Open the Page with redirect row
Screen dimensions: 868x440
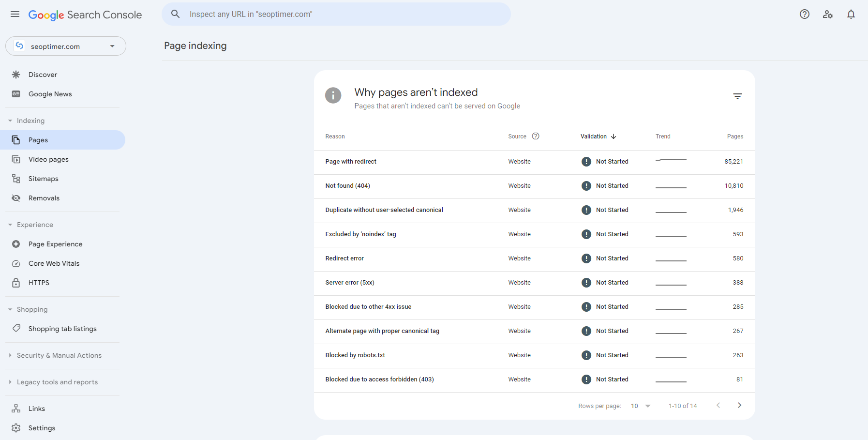[x=351, y=162]
